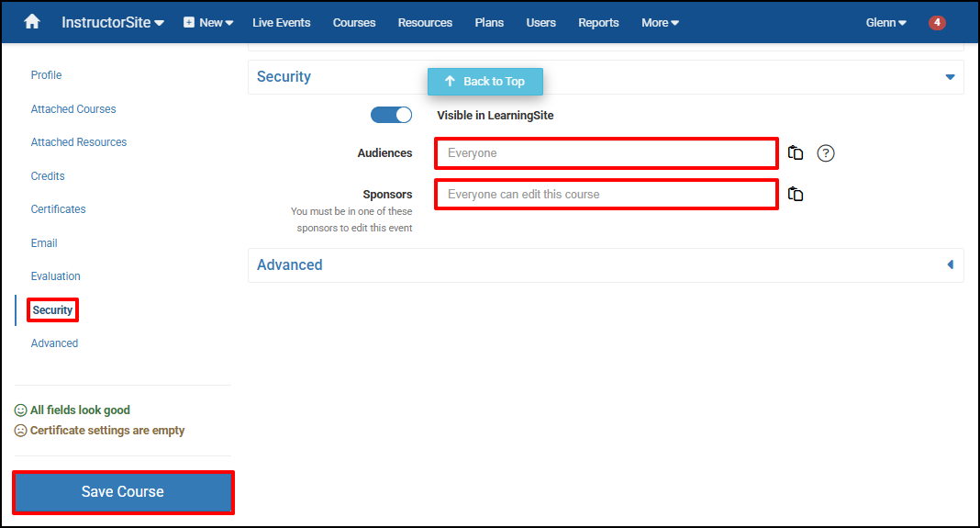Open Plans in top navigation

489,23
